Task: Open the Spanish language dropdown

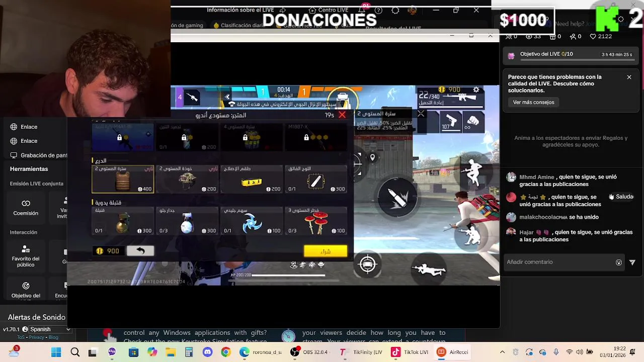Action: (x=46, y=329)
